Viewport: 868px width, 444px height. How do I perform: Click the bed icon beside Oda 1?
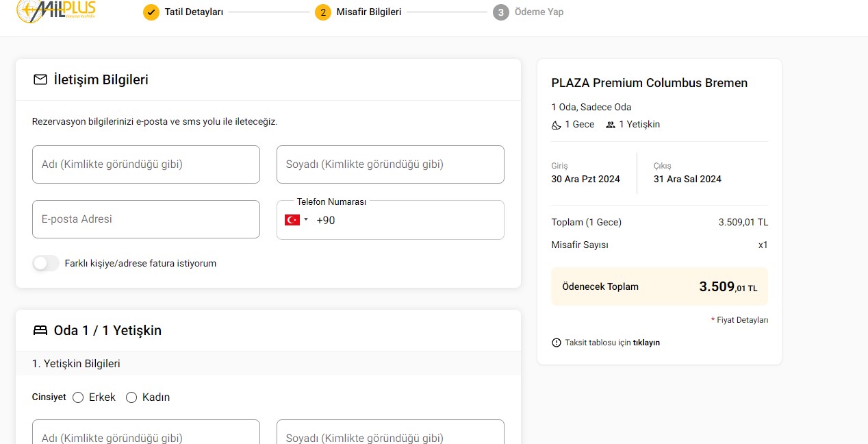(x=40, y=330)
